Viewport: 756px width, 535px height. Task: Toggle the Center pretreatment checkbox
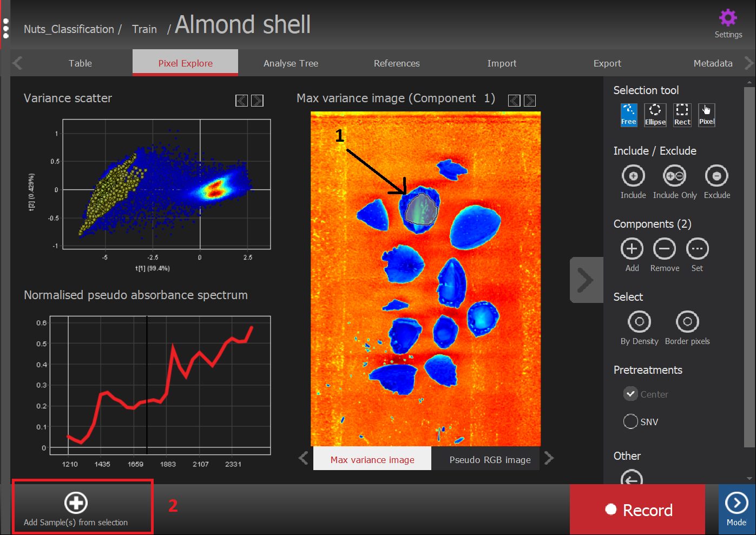click(630, 394)
